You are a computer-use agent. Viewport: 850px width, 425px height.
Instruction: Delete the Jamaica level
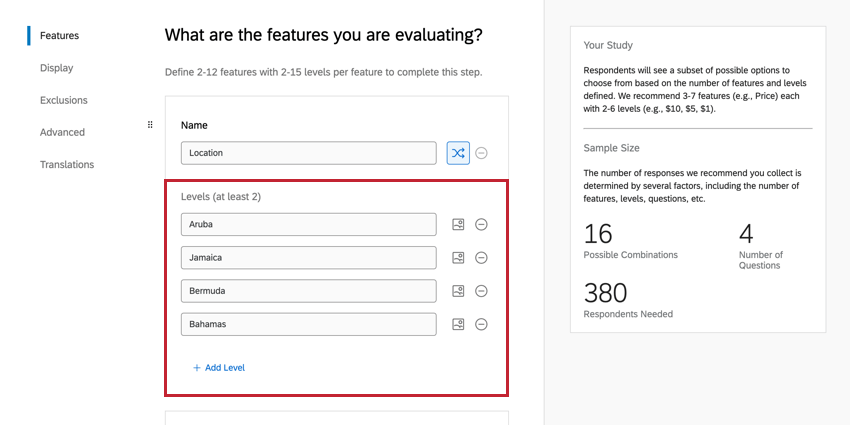tap(481, 258)
